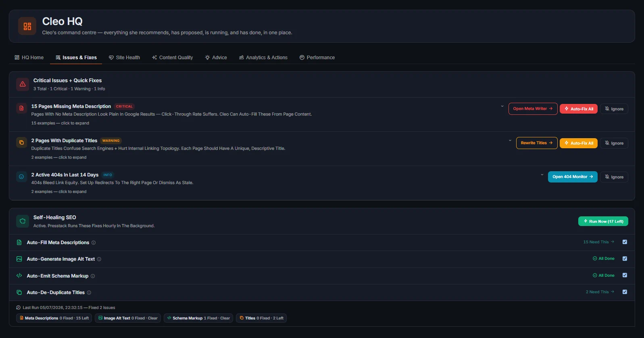Click the shield icon beside Self-Healing SEO
This screenshot has width=644, height=338.
[x=23, y=221]
